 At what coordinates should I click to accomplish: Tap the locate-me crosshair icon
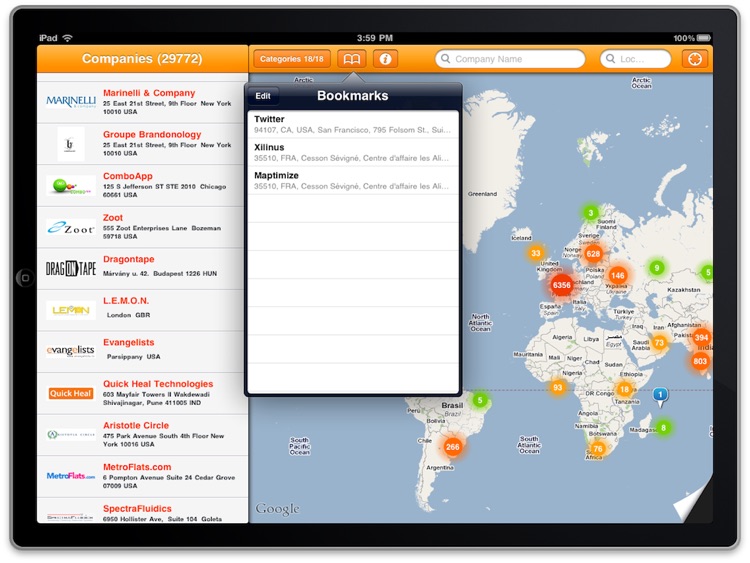tap(695, 59)
